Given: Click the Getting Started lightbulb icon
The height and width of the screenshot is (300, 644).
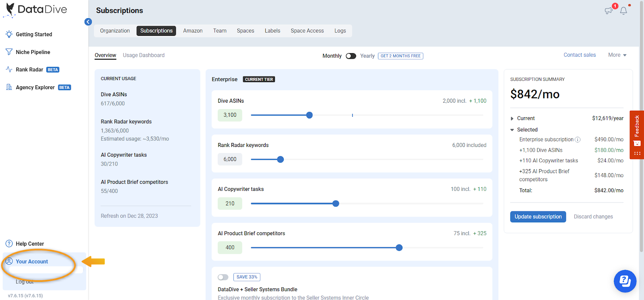Looking at the screenshot, I should pos(9,34).
